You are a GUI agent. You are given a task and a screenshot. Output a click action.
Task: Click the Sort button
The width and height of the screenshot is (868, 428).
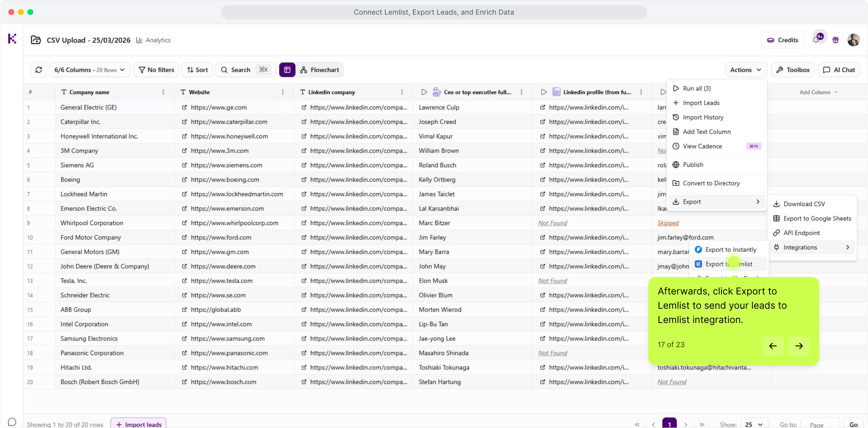click(198, 70)
